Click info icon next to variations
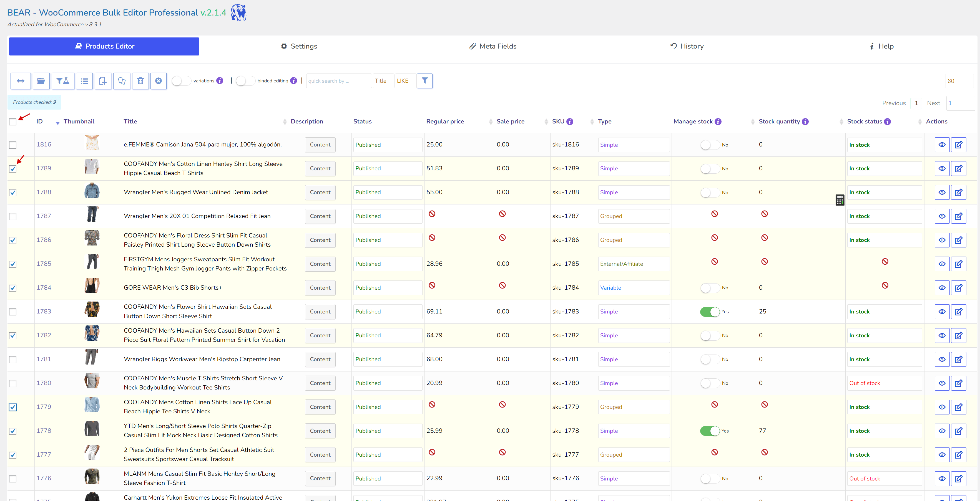Viewport: 980px width, 501px height. (x=220, y=80)
